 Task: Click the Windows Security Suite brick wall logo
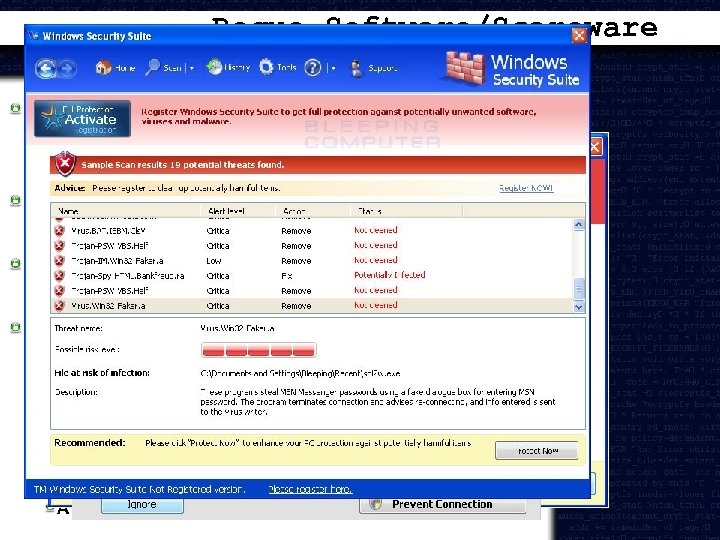pyautogui.click(x=465, y=68)
